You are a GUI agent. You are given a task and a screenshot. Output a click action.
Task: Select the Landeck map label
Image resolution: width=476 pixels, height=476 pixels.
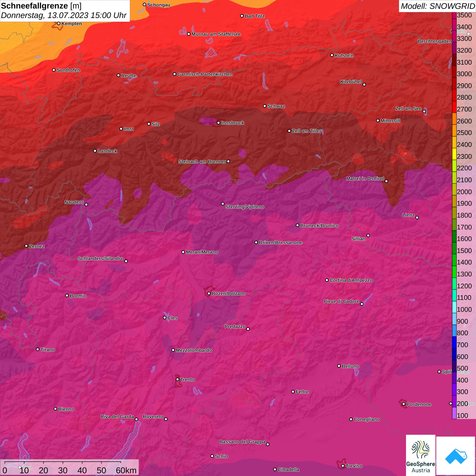[x=107, y=151]
